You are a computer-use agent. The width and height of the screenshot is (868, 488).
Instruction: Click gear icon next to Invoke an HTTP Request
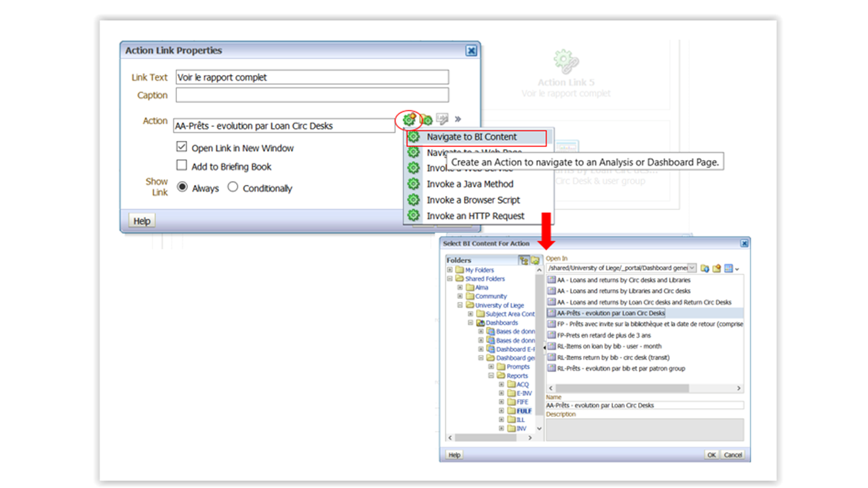413,216
